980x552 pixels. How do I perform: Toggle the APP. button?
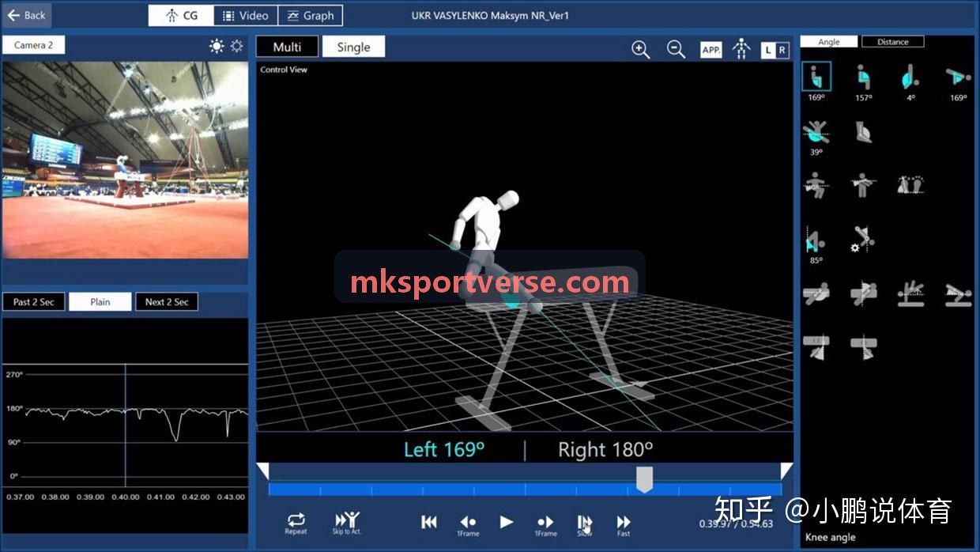[x=711, y=50]
